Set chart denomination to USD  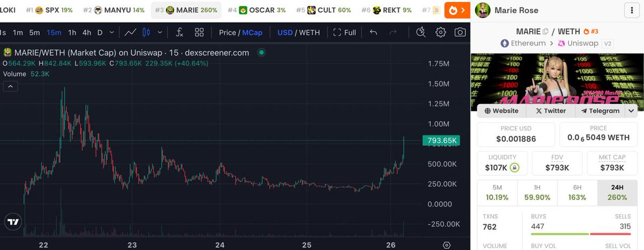pos(285,32)
